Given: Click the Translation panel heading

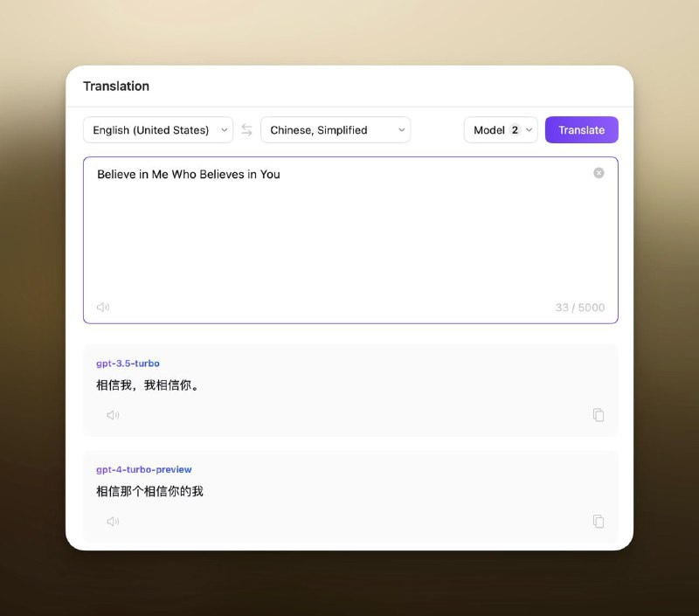Looking at the screenshot, I should point(116,86).
